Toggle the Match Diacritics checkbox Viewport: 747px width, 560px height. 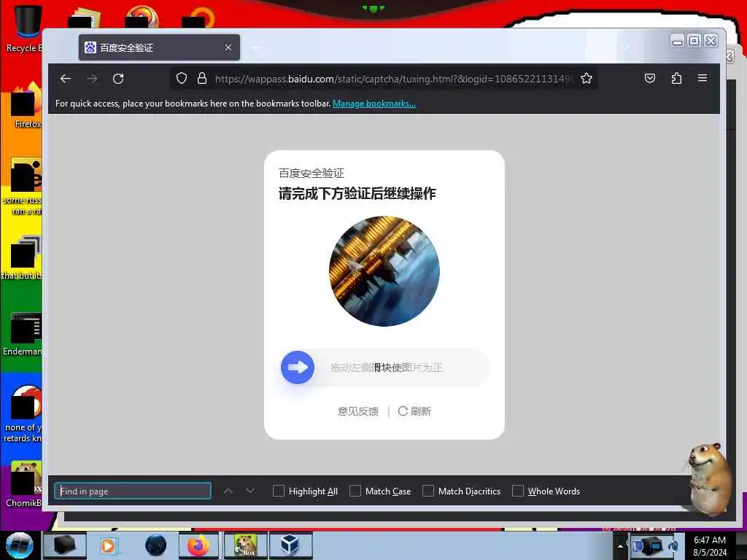click(427, 491)
